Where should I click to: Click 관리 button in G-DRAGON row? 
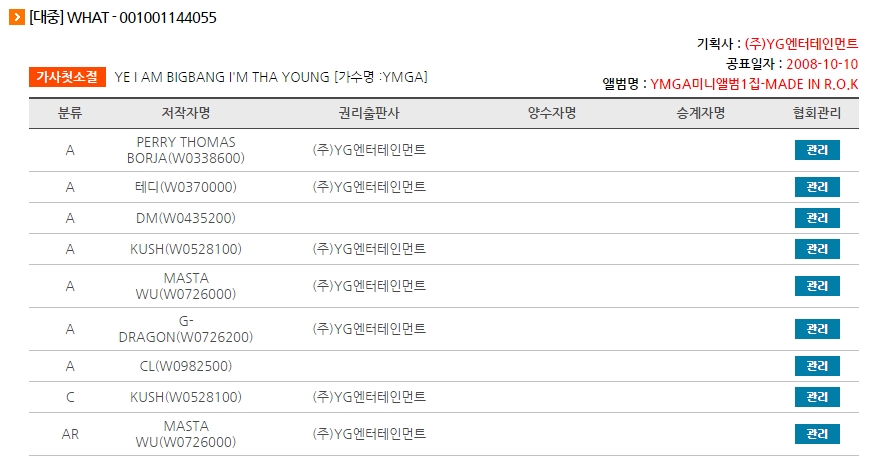pyautogui.click(x=817, y=329)
